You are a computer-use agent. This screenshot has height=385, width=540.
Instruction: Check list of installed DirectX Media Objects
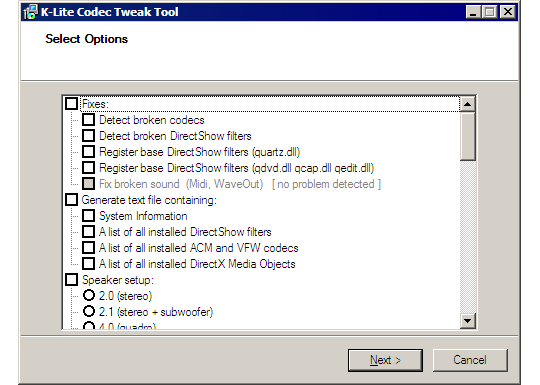(89, 264)
